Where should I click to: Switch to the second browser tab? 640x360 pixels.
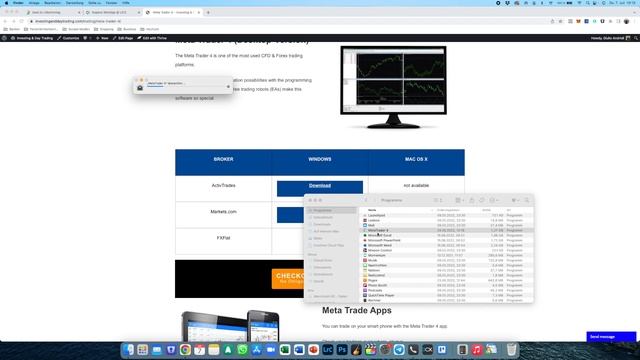coord(112,13)
